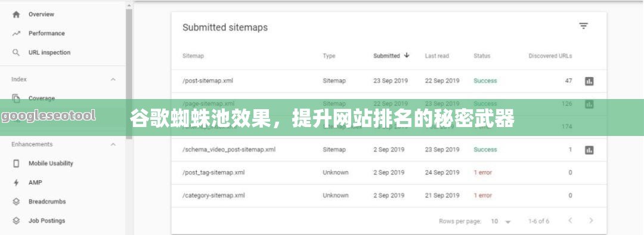Screen dimensions: 644x235
Task: Click the Discovered URLs column header
Action: tap(550, 56)
